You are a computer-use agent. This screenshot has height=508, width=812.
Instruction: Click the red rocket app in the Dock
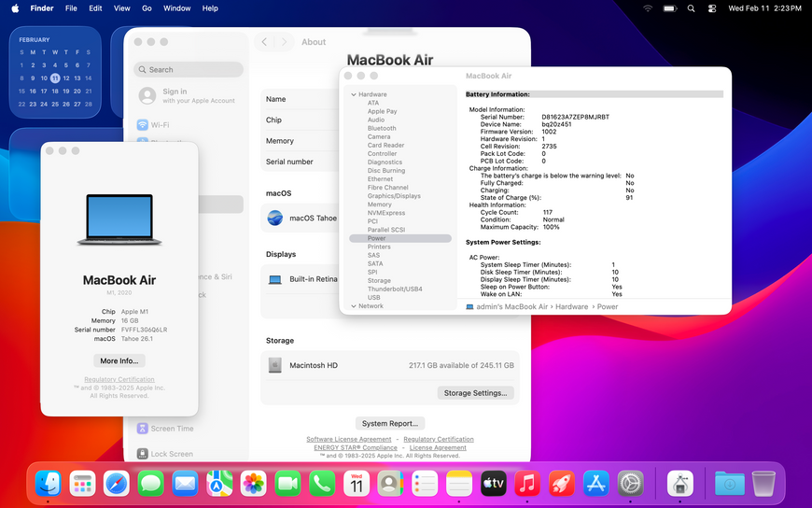(561, 484)
